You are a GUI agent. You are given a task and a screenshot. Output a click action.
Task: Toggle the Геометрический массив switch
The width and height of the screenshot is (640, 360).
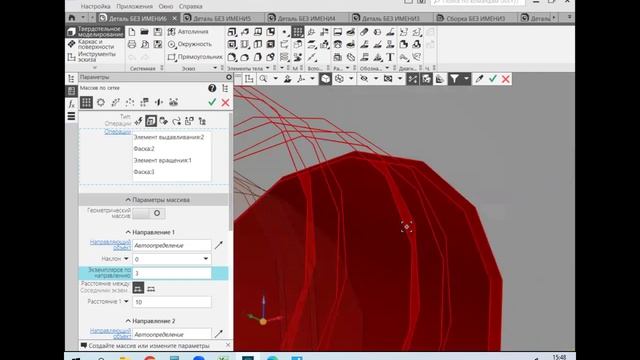[149, 213]
